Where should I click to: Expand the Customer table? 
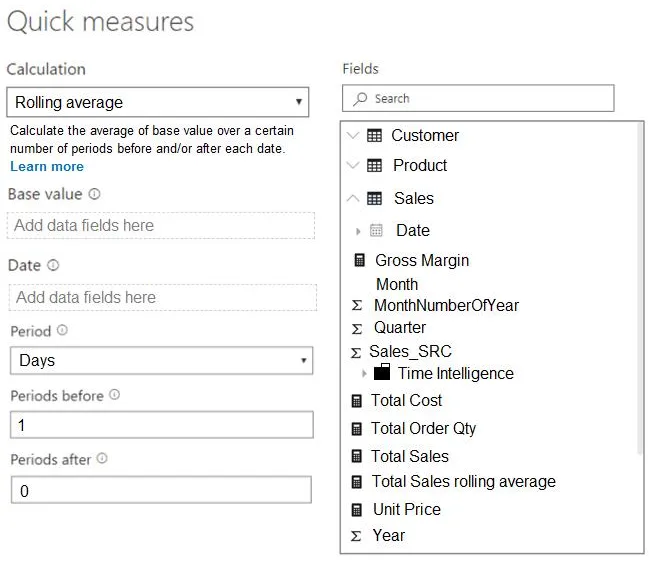tap(351, 135)
